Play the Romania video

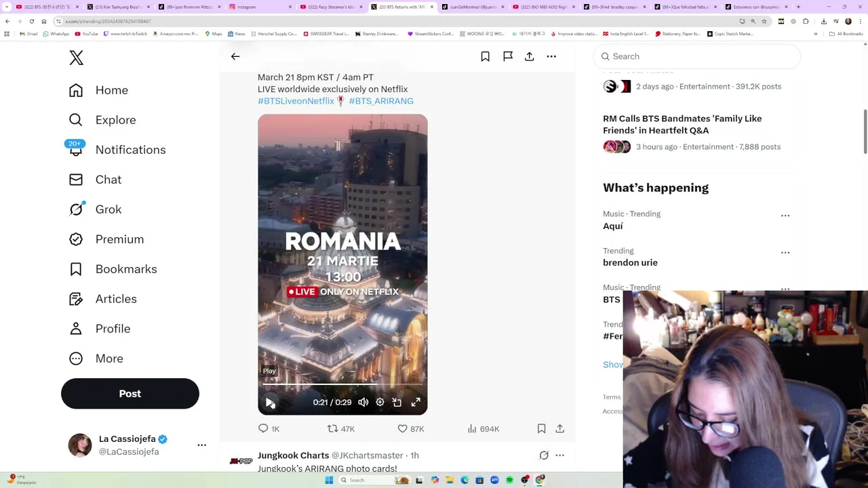click(270, 403)
